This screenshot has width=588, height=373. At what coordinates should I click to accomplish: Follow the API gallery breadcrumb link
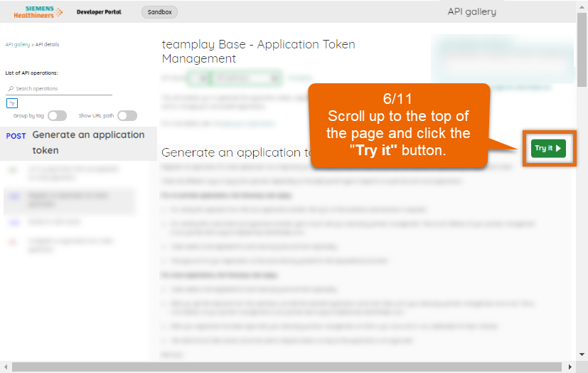click(x=17, y=44)
